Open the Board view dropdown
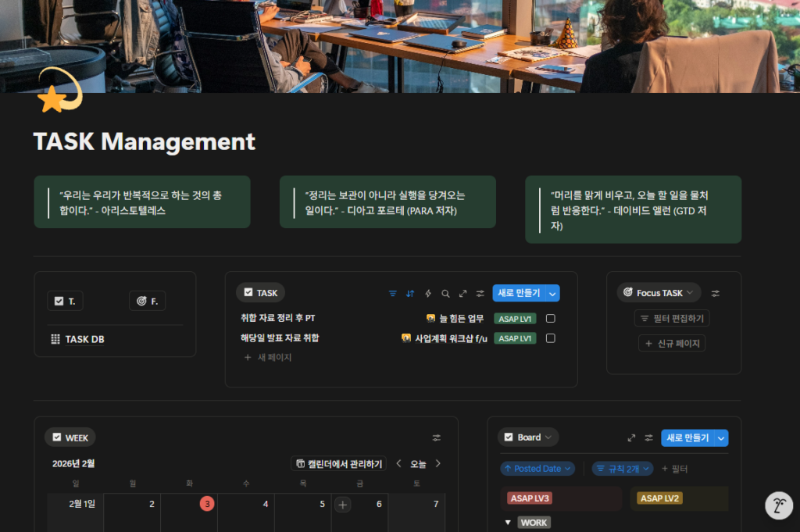The image size is (800, 532). [x=528, y=437]
